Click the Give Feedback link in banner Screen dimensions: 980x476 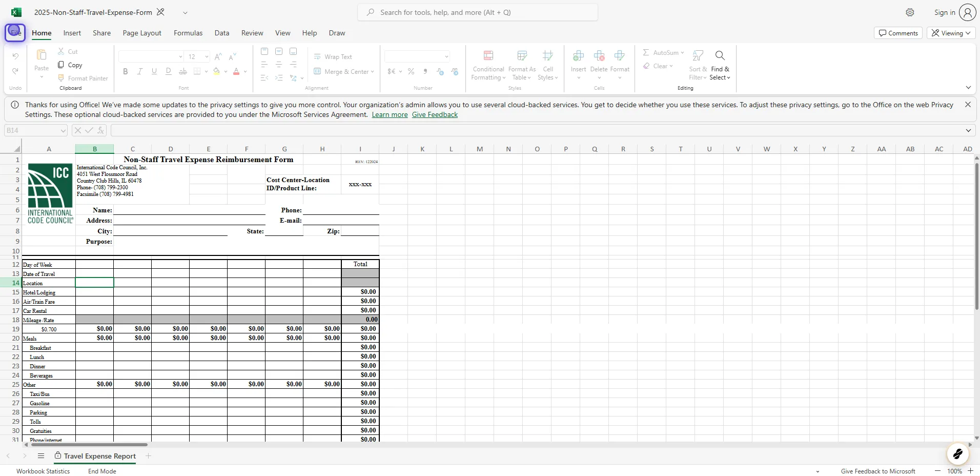tap(435, 114)
